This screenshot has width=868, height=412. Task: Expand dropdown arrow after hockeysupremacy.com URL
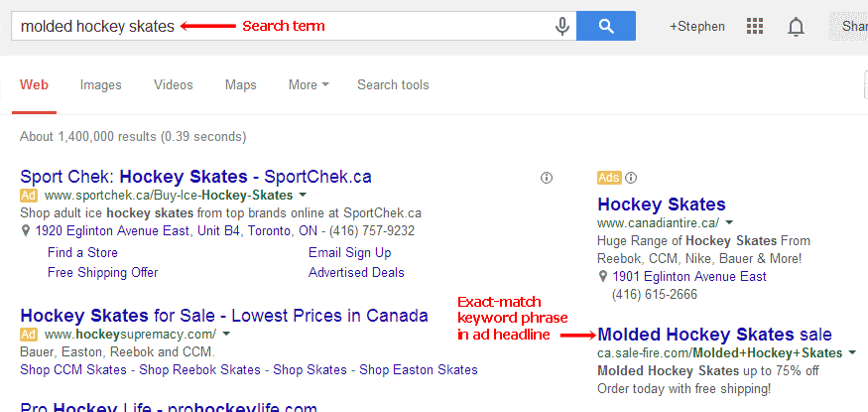coord(226,335)
